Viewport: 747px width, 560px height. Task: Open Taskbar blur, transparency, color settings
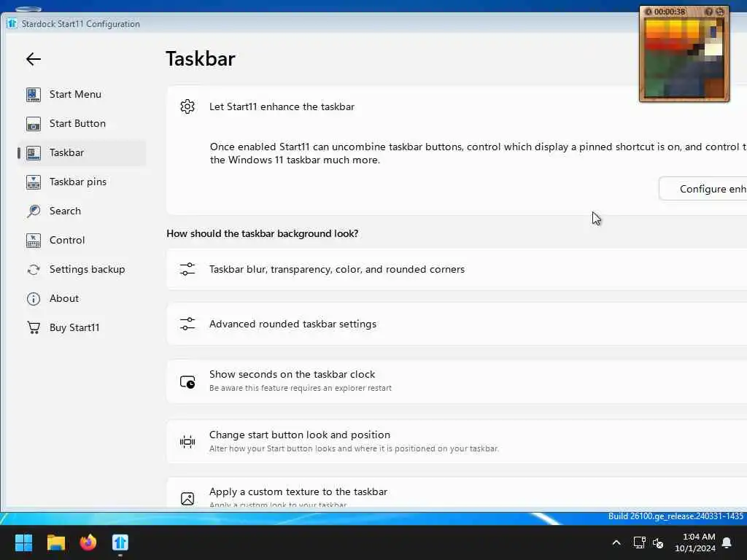point(457,269)
